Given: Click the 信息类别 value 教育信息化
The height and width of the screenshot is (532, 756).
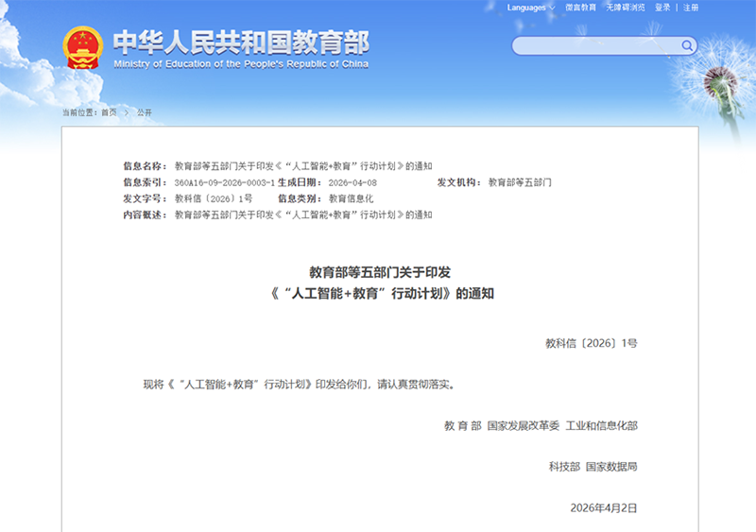Looking at the screenshot, I should (352, 198).
